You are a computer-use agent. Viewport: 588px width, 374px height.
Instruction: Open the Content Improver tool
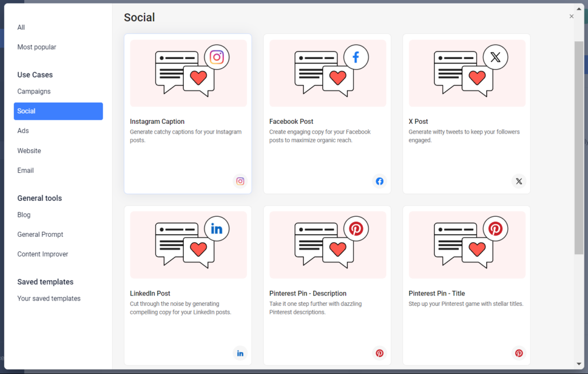tap(42, 254)
